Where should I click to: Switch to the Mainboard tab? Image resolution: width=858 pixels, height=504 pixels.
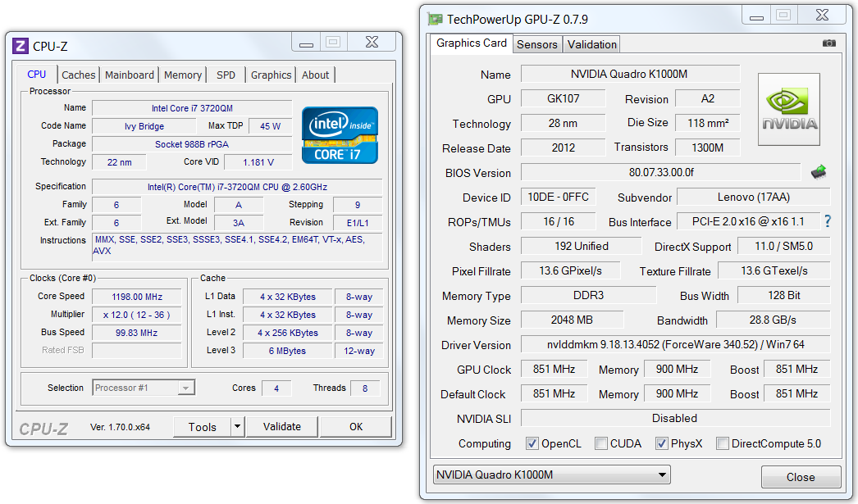point(129,75)
